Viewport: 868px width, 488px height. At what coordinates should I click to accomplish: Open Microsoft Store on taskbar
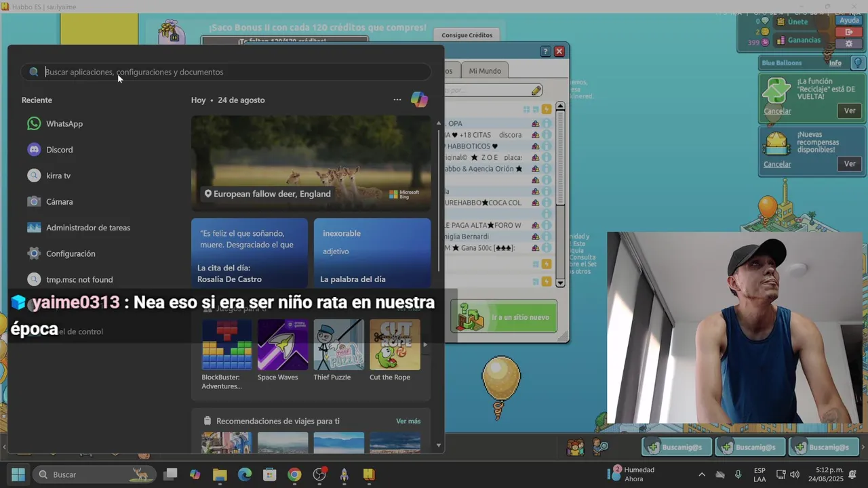[x=269, y=474]
